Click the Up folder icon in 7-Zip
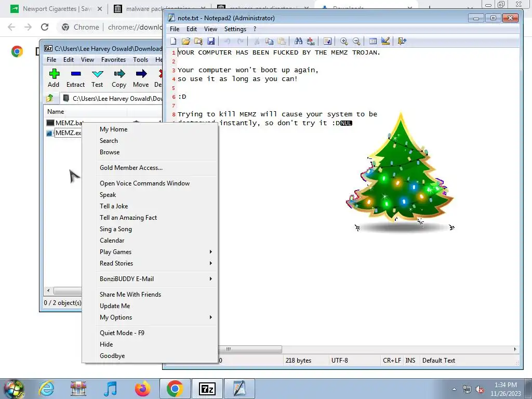The height and width of the screenshot is (399, 532). coord(50,98)
